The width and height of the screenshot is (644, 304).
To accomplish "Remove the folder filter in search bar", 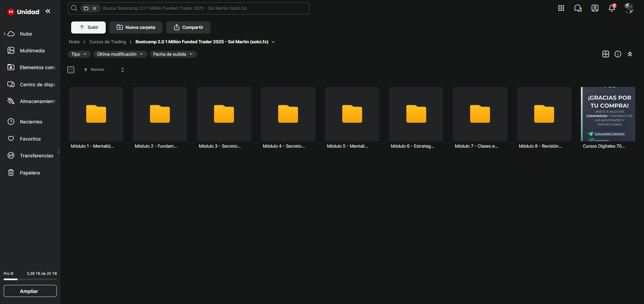I will 94,8.
